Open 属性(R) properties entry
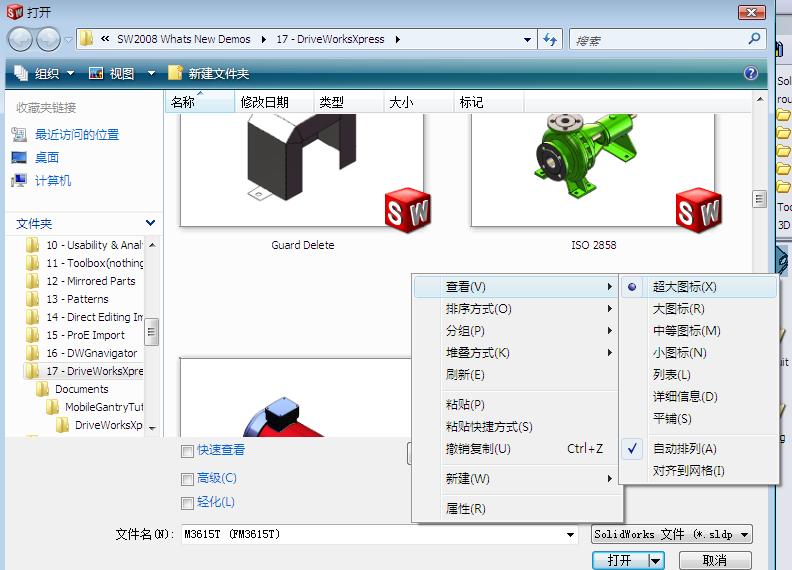Viewport: 792px width, 570px height. pos(516,509)
